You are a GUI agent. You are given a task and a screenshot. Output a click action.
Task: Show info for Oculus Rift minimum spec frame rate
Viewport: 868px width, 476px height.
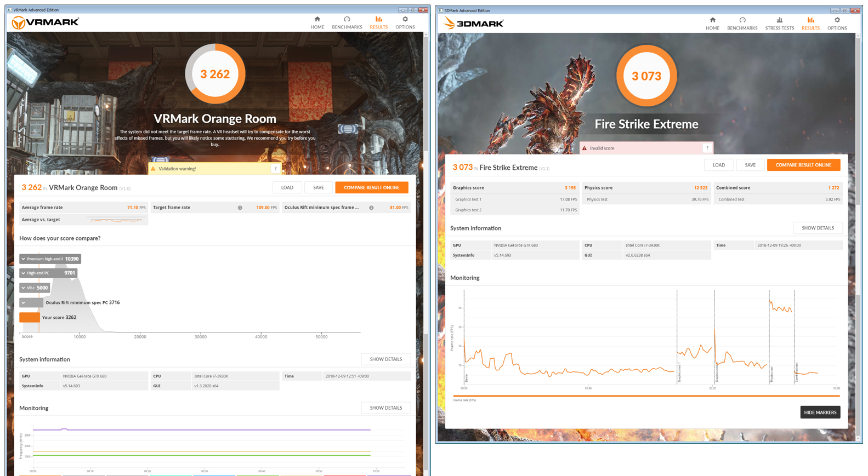[x=371, y=208]
